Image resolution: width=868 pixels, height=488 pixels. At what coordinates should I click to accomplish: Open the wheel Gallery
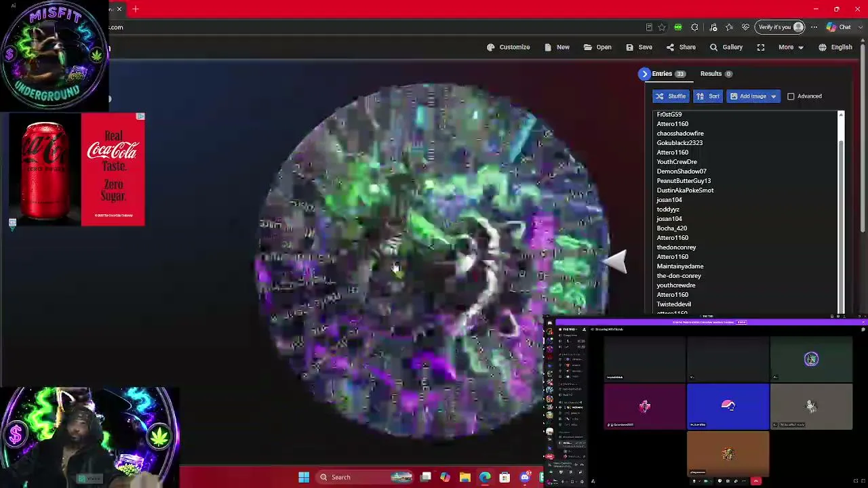[726, 47]
